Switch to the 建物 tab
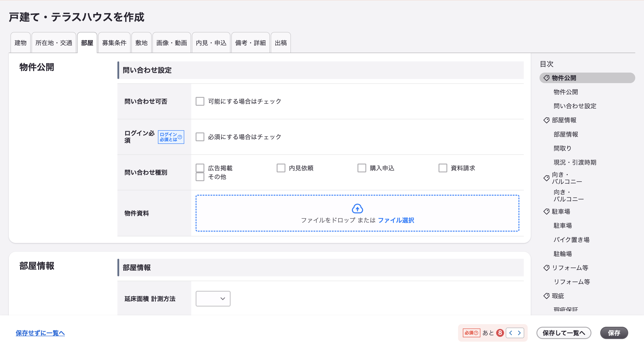 (x=21, y=43)
